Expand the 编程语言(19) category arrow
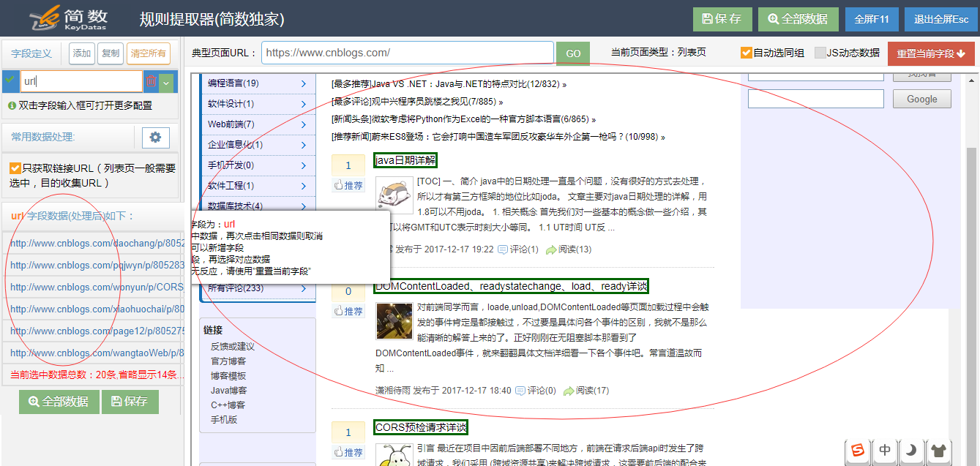 (303, 83)
